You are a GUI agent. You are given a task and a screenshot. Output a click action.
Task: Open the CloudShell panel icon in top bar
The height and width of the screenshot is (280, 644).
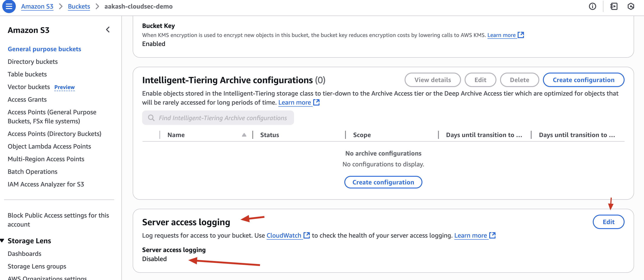click(x=614, y=6)
